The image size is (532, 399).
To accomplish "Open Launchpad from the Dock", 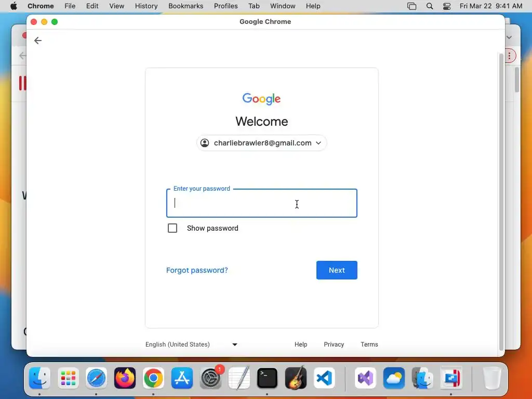I will 68,378.
